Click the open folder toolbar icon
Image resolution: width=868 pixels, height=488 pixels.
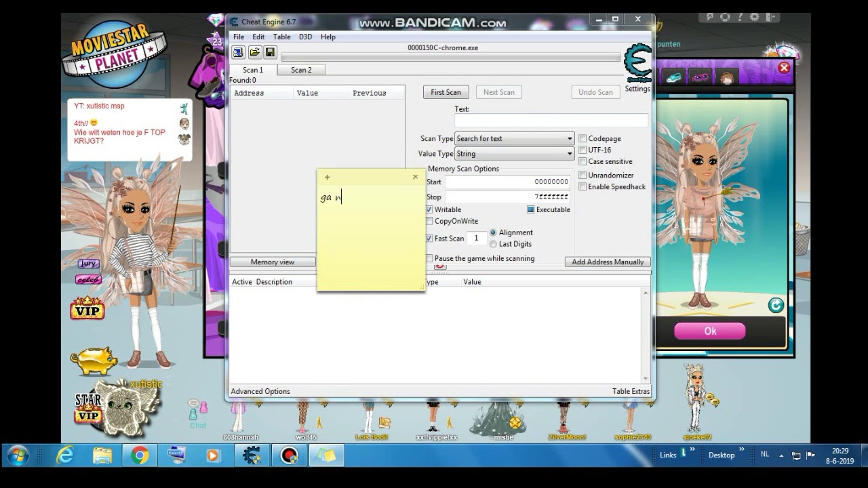click(x=254, y=52)
